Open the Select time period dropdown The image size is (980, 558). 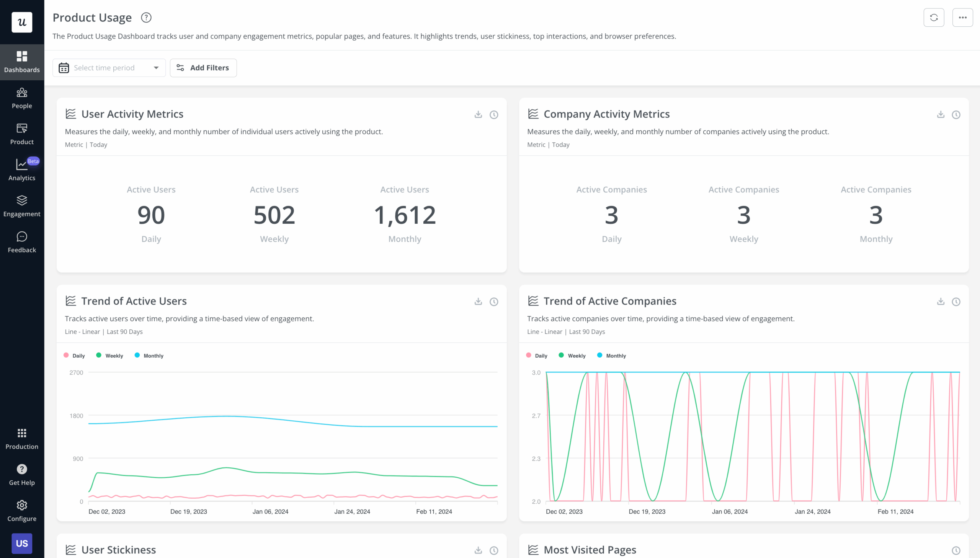click(109, 67)
